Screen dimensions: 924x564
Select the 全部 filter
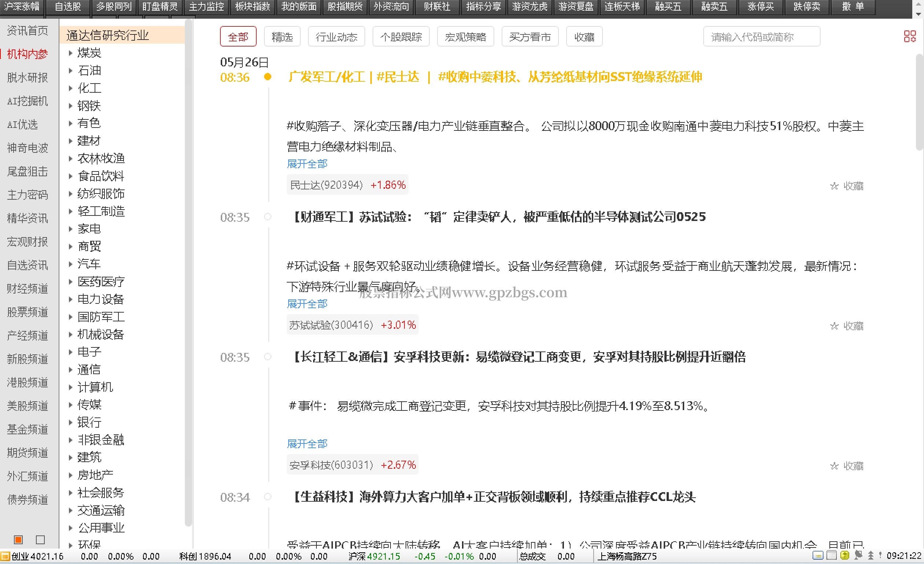[x=238, y=37]
